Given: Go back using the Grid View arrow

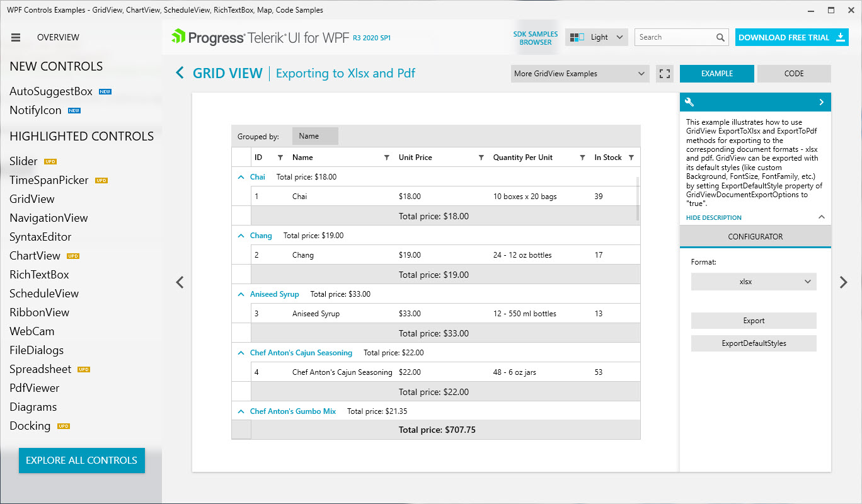Looking at the screenshot, I should [180, 73].
